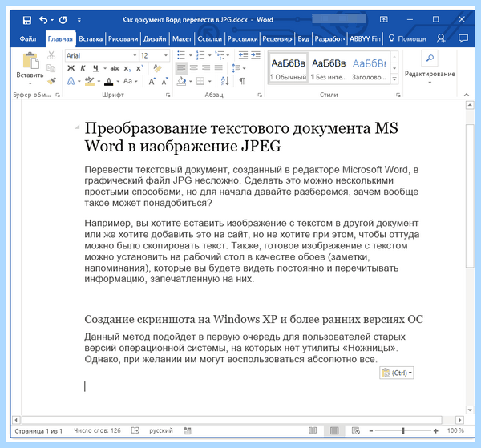Viewport: 481px width, 448px height.
Task: Click the Вставить paste button
Action: [x=30, y=68]
